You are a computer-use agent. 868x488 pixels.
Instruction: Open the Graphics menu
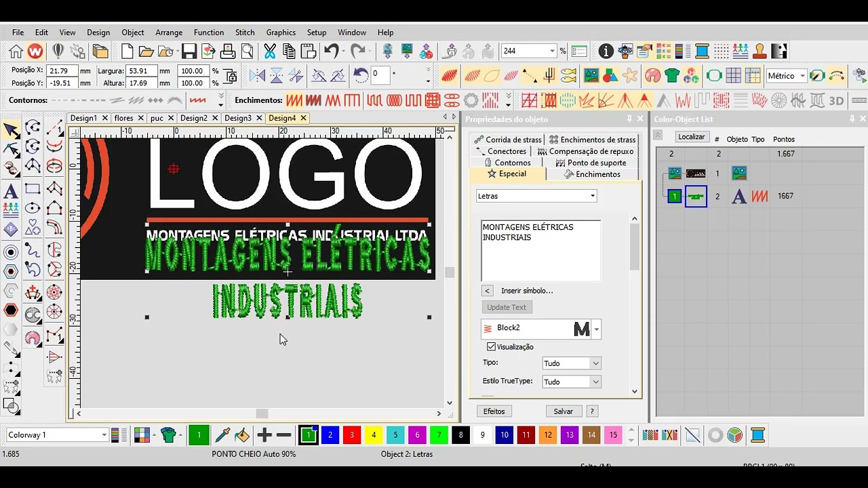pos(281,33)
